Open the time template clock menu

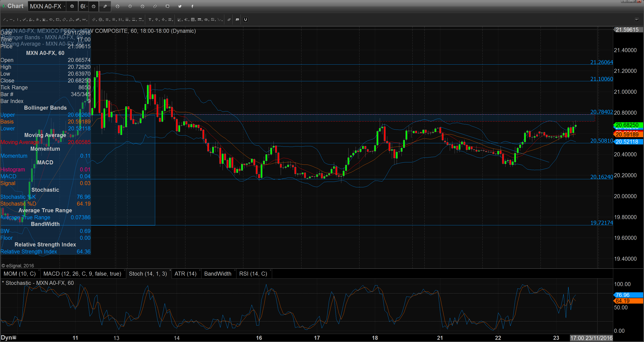tap(94, 6)
